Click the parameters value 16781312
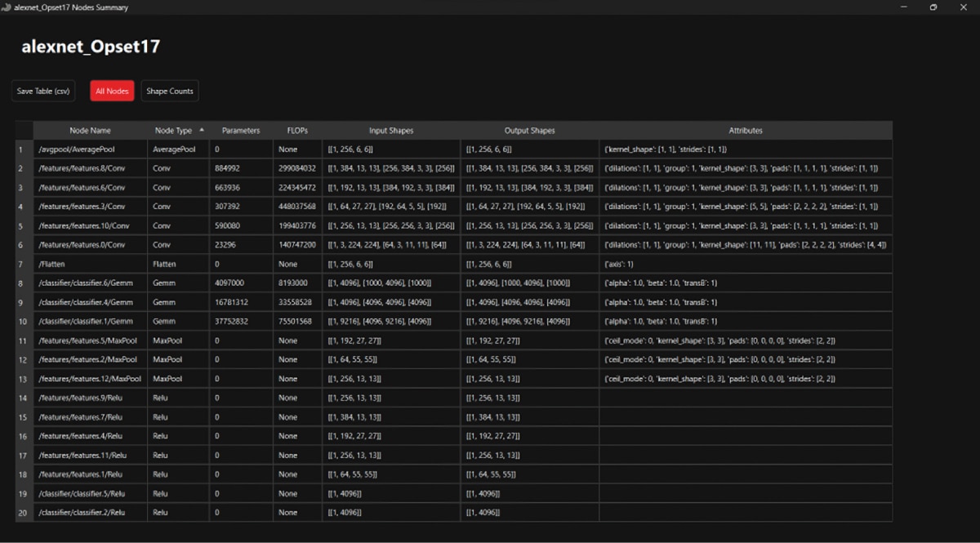Screen dimensions: 980x543 [232, 302]
